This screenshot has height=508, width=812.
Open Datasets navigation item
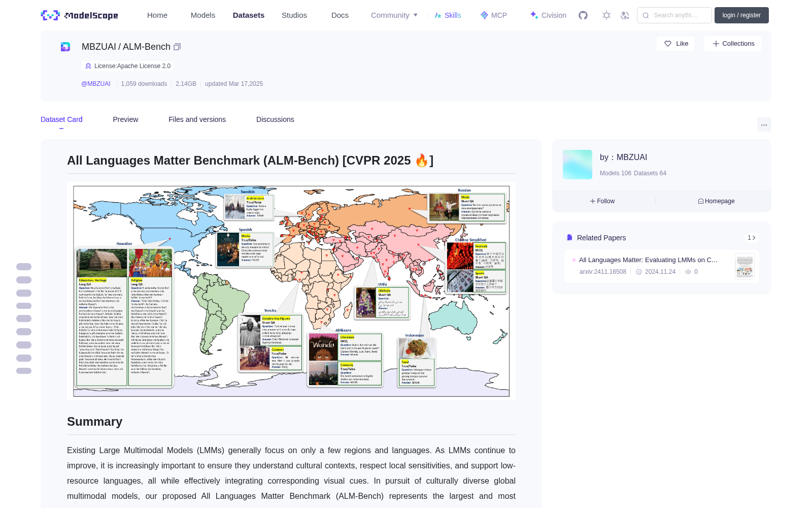pos(249,15)
